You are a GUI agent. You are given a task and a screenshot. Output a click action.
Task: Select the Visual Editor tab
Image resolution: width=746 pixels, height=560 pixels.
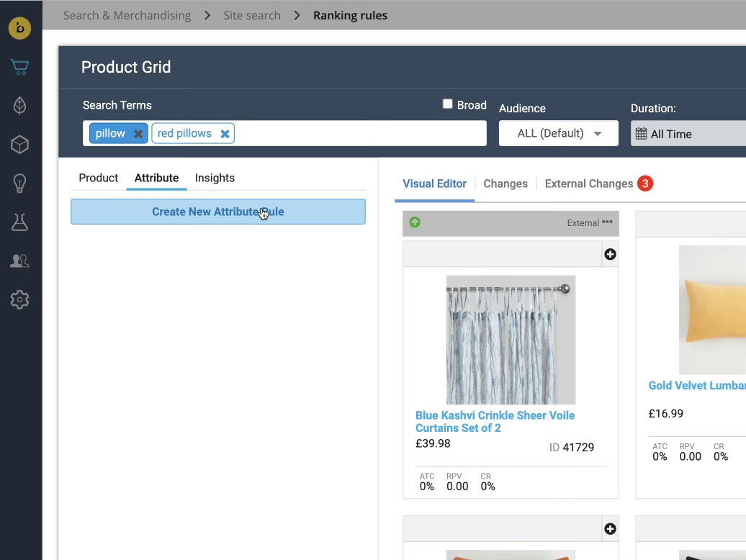tap(434, 184)
